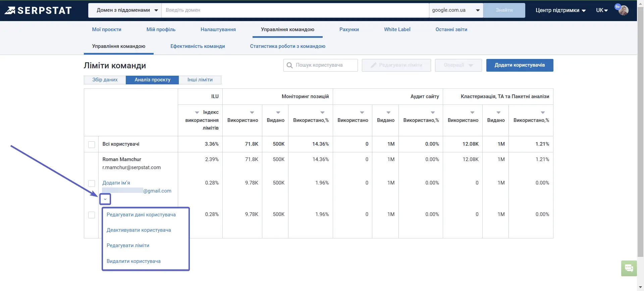This screenshot has height=291, width=644.
Task: Open the user avatar profile menu
Action: pyautogui.click(x=623, y=10)
